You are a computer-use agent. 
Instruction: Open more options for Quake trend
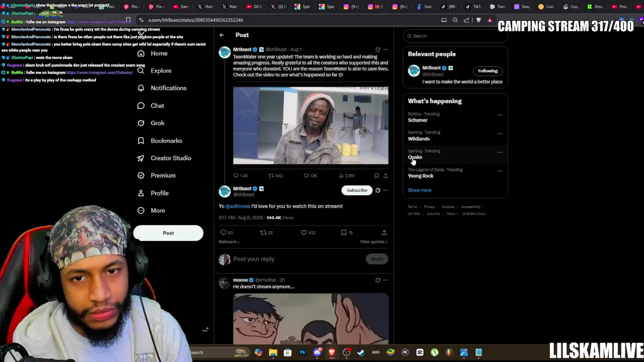click(x=500, y=152)
